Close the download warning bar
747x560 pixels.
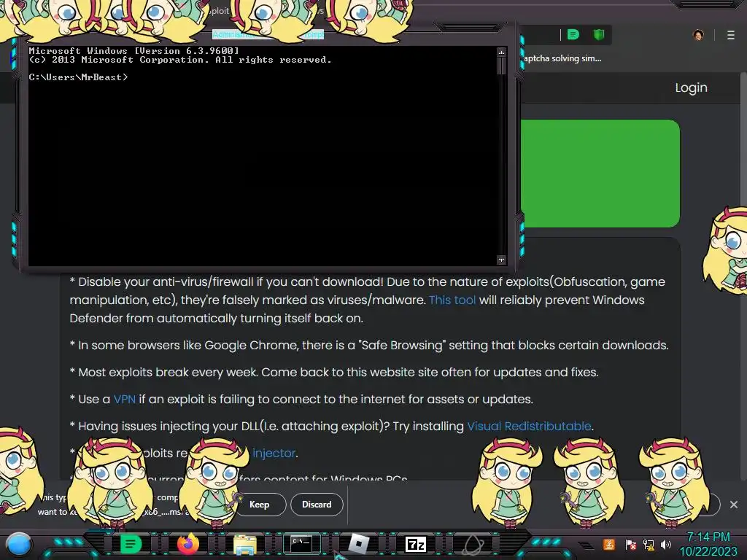pos(734,505)
